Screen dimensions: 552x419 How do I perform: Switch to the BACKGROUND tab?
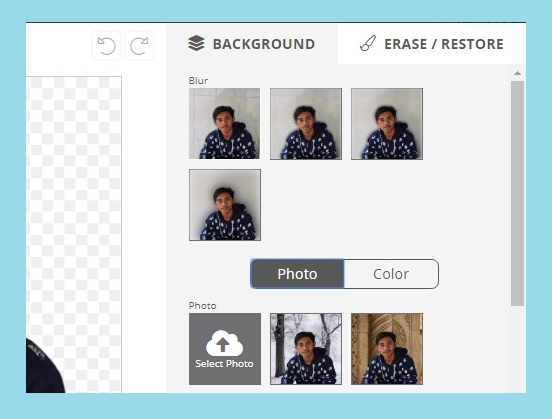click(252, 44)
